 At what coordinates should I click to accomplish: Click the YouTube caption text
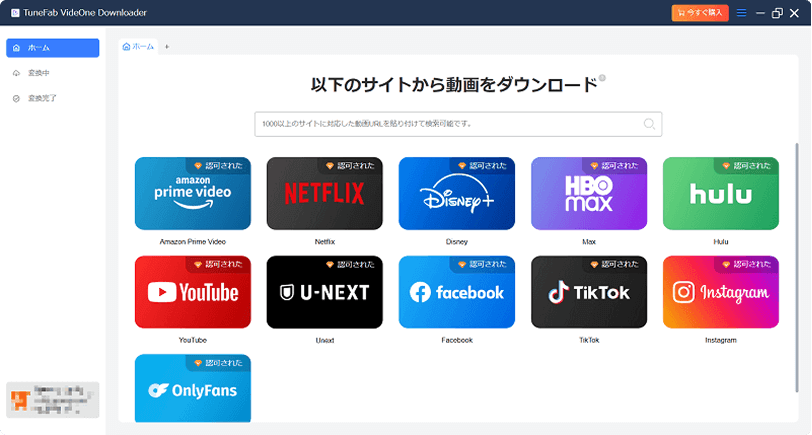tap(193, 340)
